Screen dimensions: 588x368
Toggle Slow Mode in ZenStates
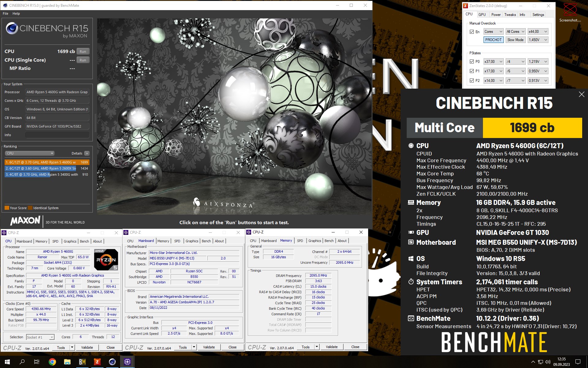[515, 40]
